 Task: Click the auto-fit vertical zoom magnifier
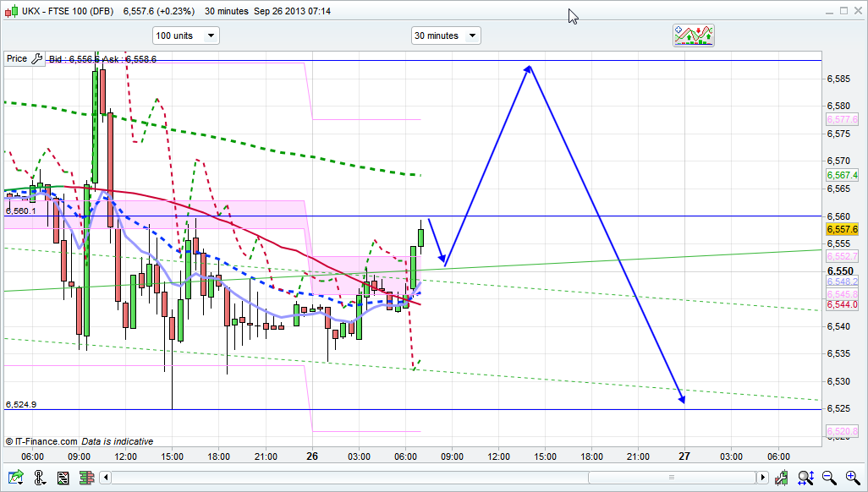click(807, 478)
